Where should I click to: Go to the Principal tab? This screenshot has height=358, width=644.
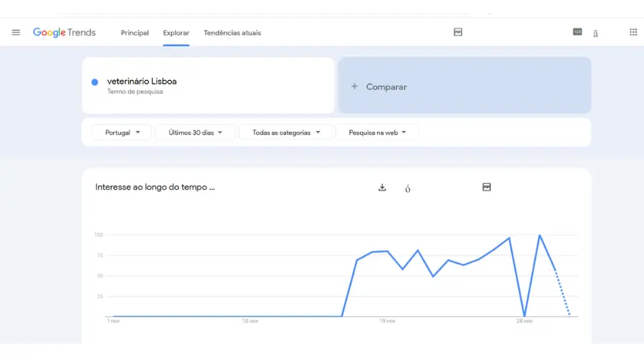click(x=135, y=33)
